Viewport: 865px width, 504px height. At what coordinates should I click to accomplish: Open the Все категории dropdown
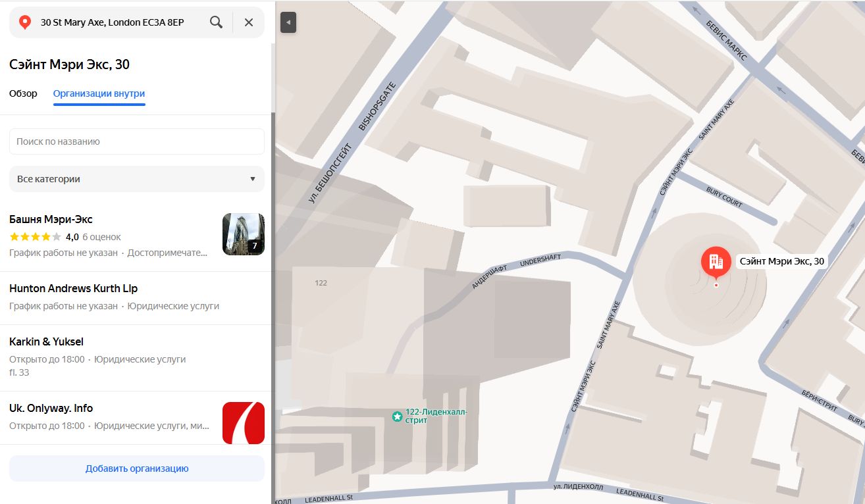pyautogui.click(x=137, y=179)
